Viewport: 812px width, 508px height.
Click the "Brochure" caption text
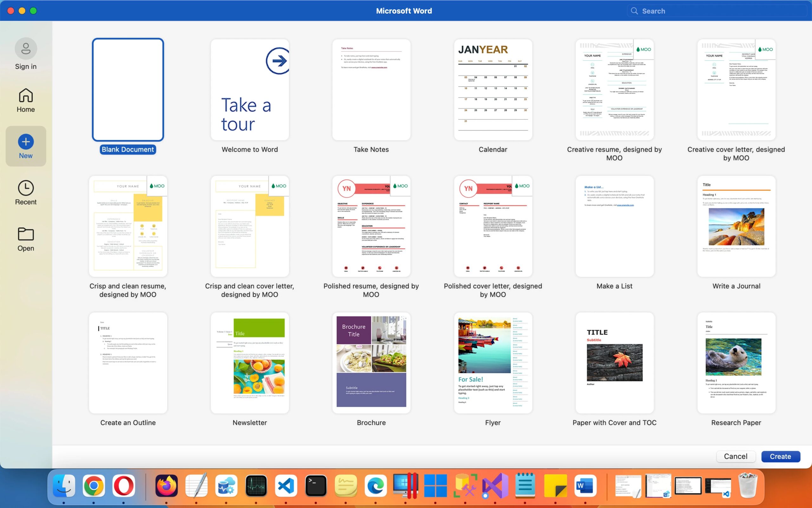[x=371, y=423]
